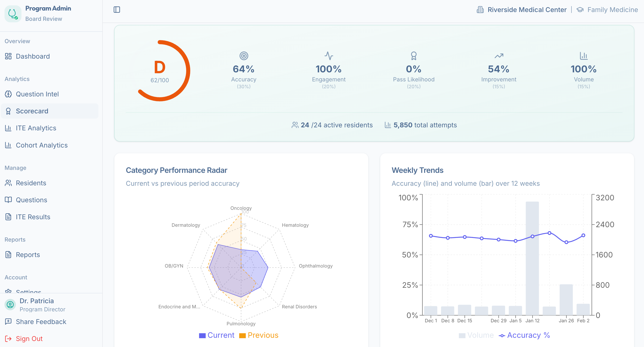Open the Riverside Medical Center selector

click(x=527, y=10)
